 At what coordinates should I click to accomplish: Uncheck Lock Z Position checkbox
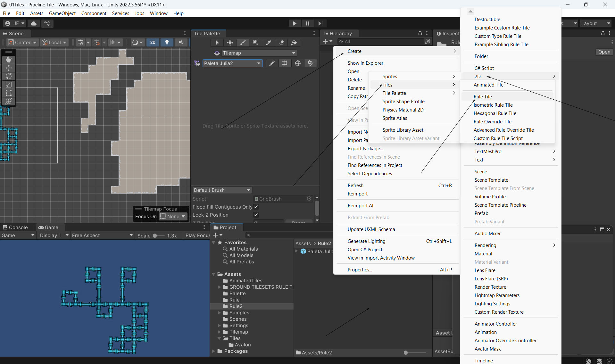[256, 215]
